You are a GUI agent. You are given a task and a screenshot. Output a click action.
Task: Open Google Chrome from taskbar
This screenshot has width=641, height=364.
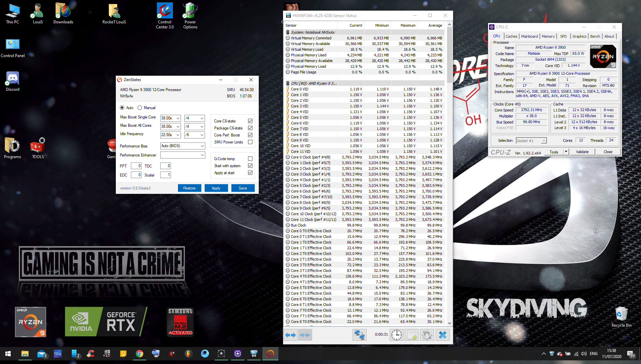(x=140, y=354)
